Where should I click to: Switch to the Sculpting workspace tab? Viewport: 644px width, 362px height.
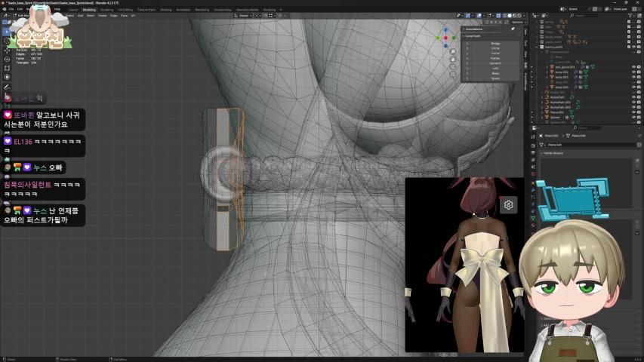click(106, 10)
